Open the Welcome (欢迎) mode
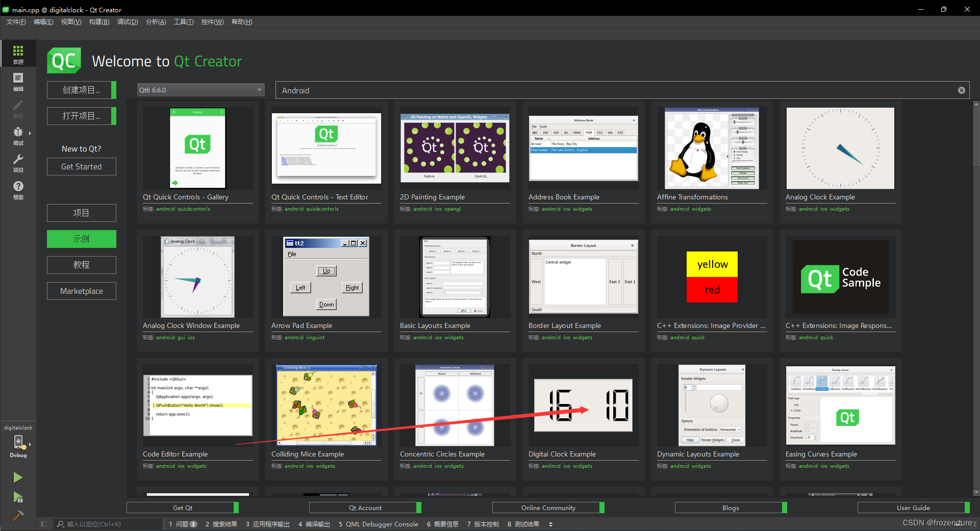 18,54
